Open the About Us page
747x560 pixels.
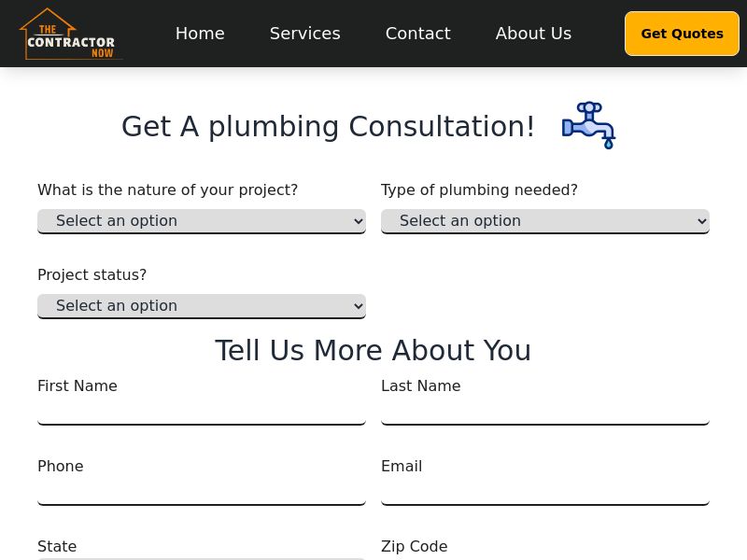[533, 33]
